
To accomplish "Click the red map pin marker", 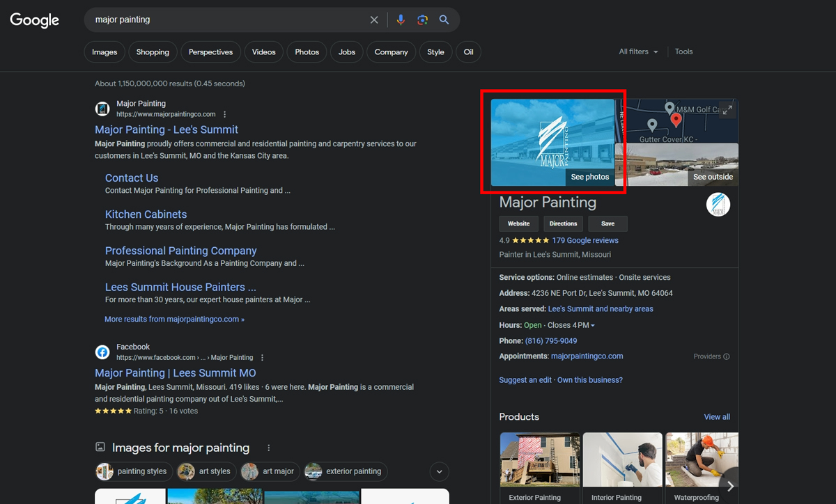I will pyautogui.click(x=676, y=120).
